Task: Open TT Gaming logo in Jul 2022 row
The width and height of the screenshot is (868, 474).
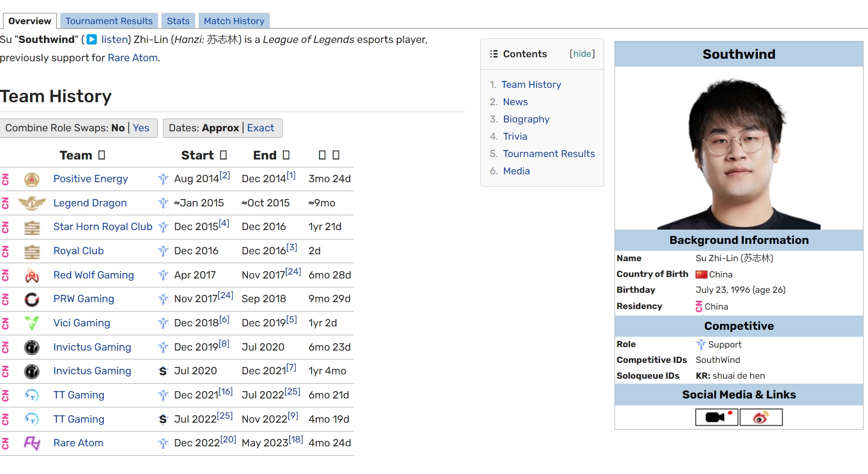Action: (x=32, y=420)
